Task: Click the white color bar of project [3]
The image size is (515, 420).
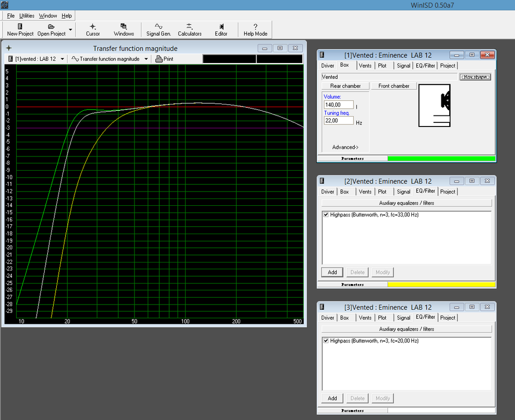Action: tap(441, 411)
